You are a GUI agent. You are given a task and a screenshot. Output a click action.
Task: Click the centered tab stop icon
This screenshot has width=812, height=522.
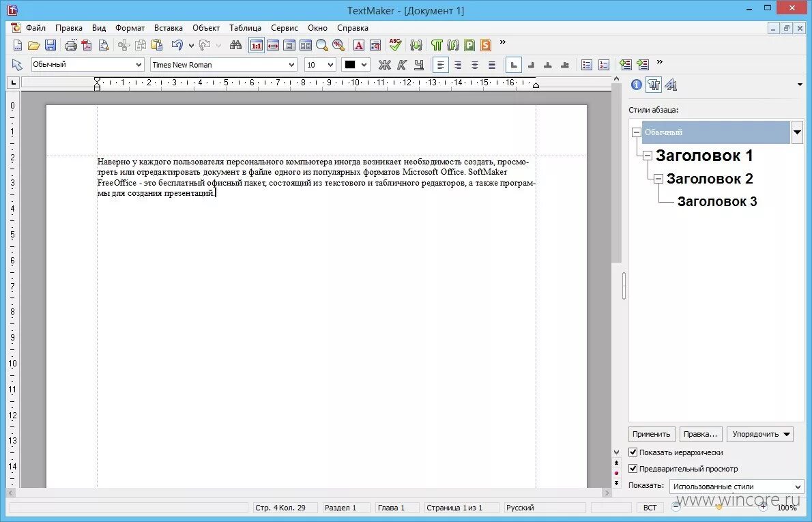[548, 64]
